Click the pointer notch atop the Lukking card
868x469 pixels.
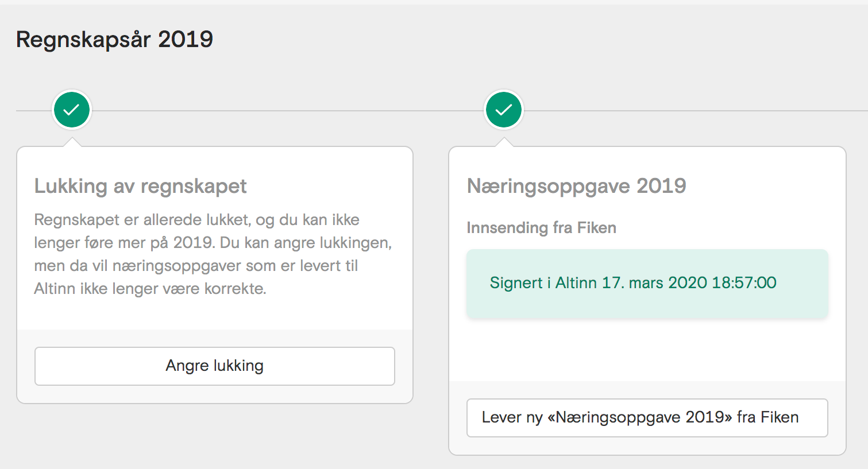72,142
